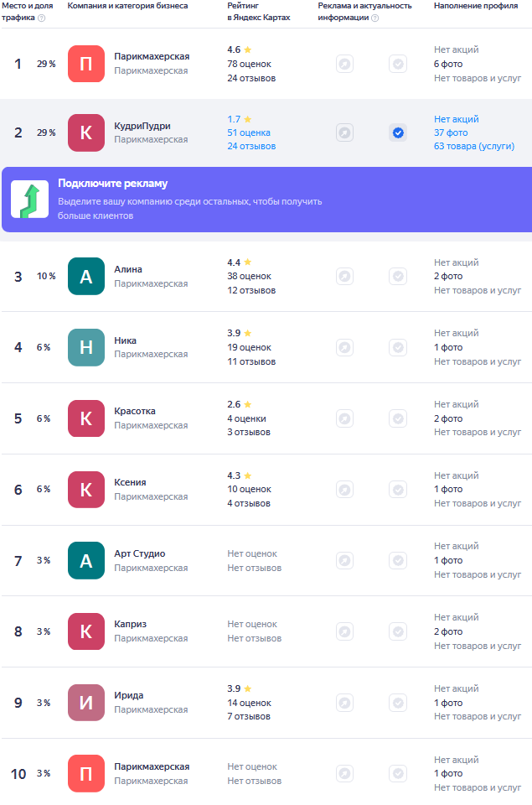Click the '19 оценок' text for Ника
532x805 pixels.
tap(250, 347)
